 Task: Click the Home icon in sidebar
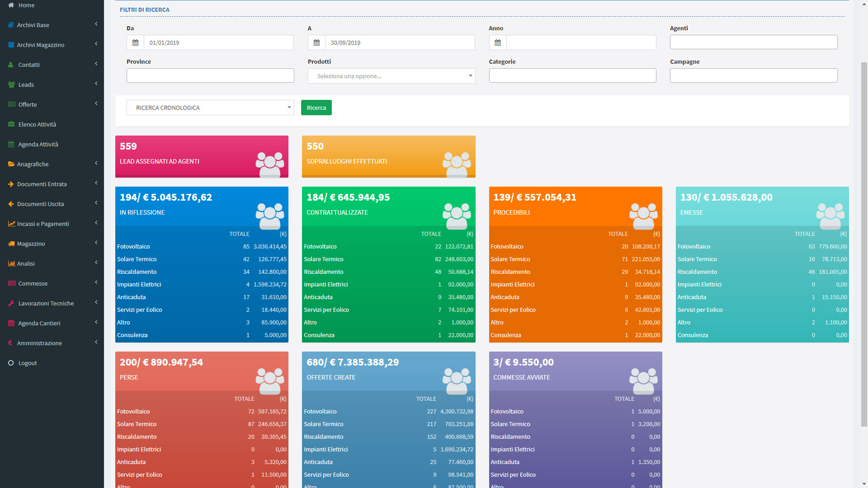point(11,5)
